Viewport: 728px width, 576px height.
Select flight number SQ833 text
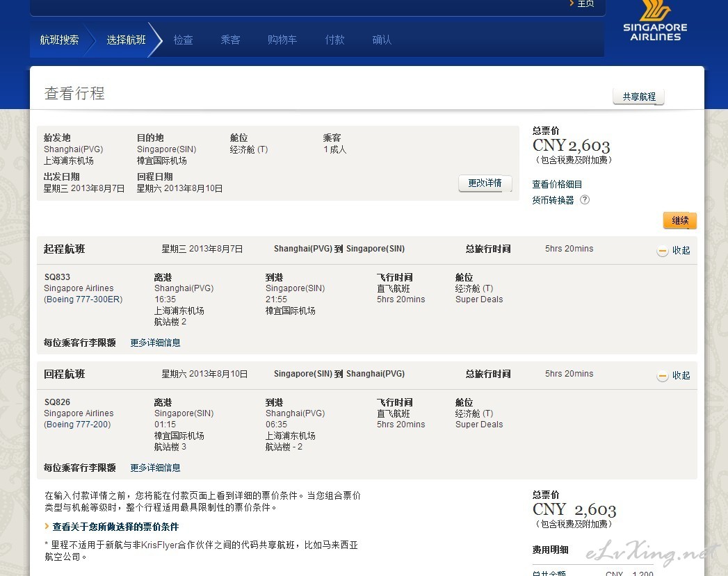click(57, 277)
